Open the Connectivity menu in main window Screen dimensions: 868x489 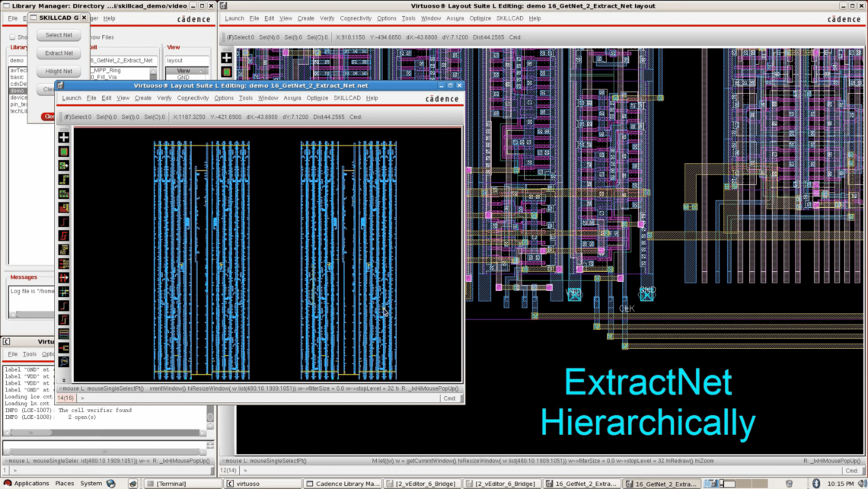356,18
